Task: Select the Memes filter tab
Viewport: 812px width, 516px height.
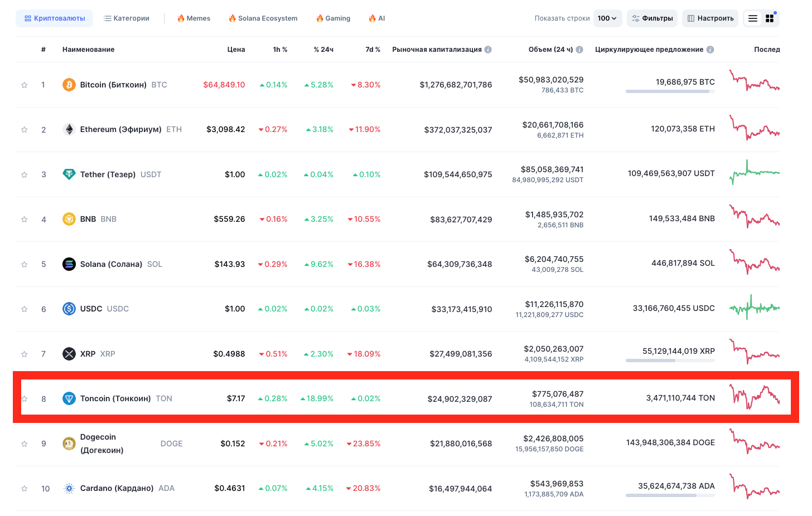Action: coord(194,18)
